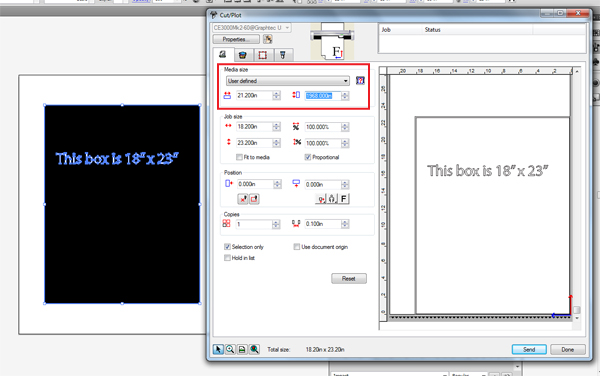Select the arrow pointer tool in bottom toolbar
This screenshot has width=600, height=376.
[218, 349]
